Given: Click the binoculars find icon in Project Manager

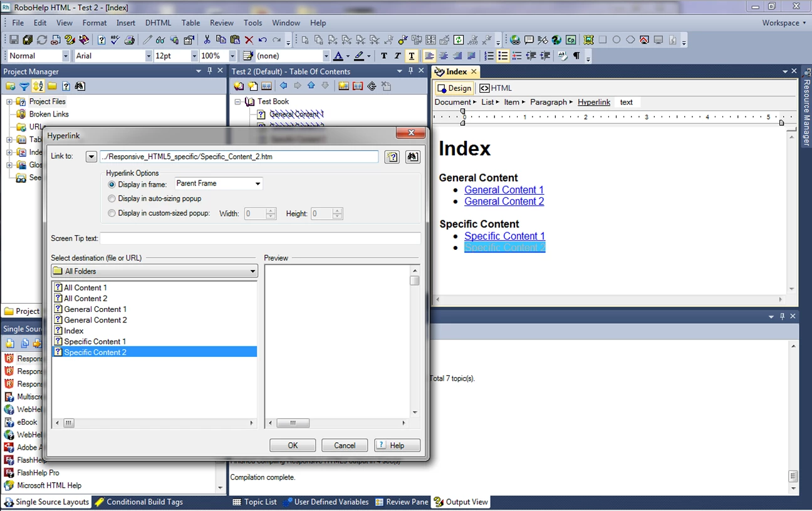Looking at the screenshot, I should pos(80,86).
